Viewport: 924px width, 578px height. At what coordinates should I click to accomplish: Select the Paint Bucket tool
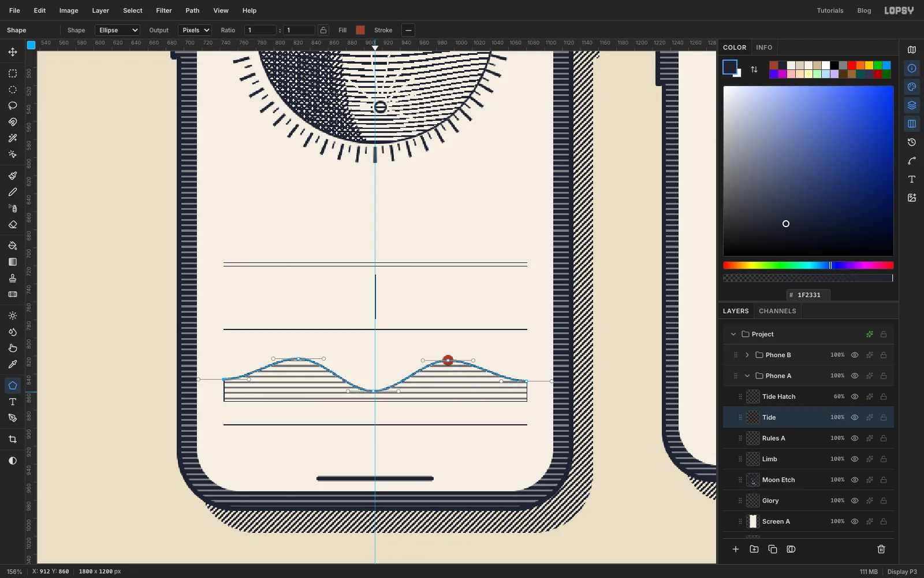coord(13,246)
